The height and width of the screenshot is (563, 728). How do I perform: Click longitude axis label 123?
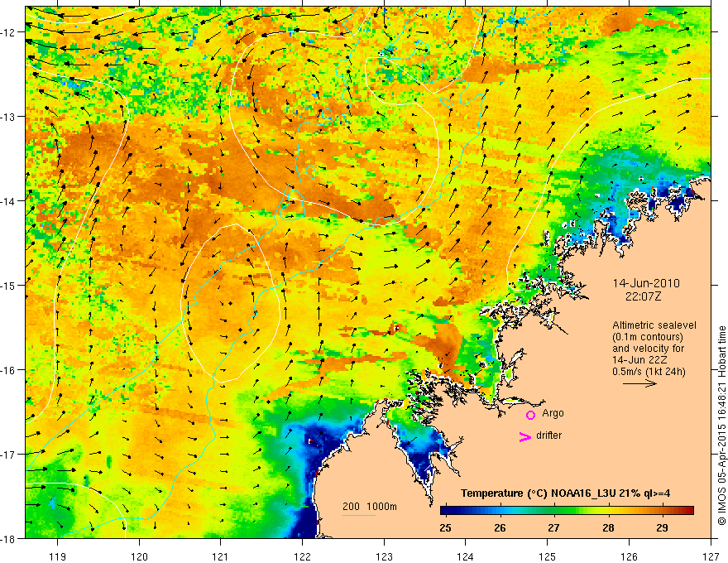[384, 557]
